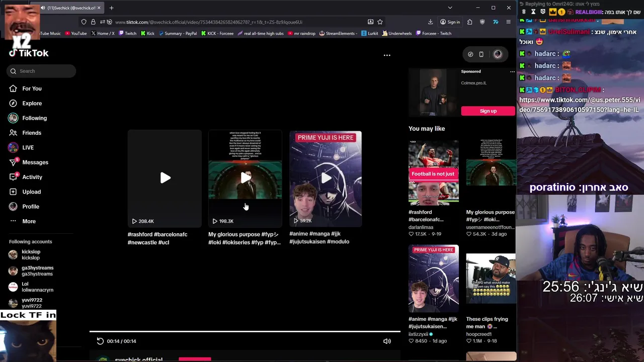Mute the video using the speaker icon
This screenshot has width=644, height=362.
(x=387, y=341)
